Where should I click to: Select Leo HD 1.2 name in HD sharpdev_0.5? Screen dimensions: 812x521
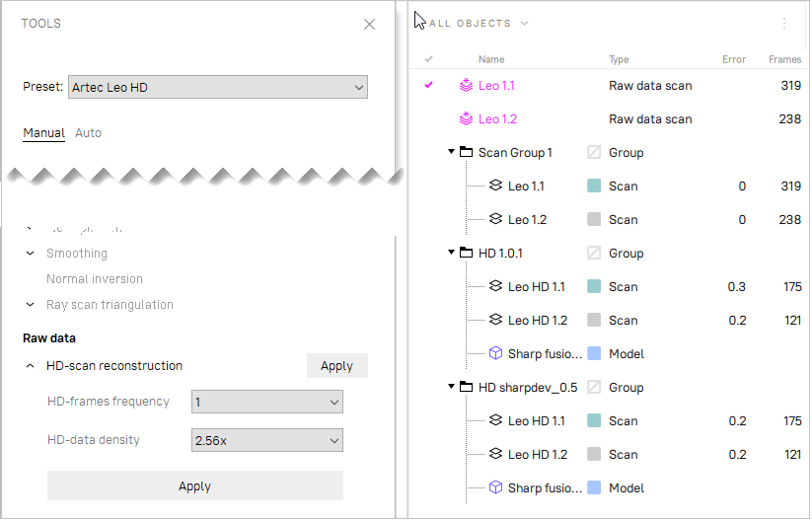[538, 455]
